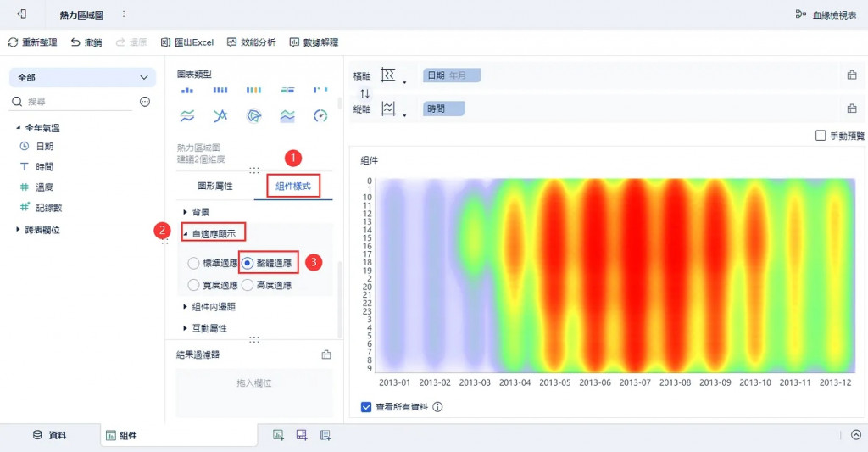Click the horizontal axis chart settings icon

[388, 75]
